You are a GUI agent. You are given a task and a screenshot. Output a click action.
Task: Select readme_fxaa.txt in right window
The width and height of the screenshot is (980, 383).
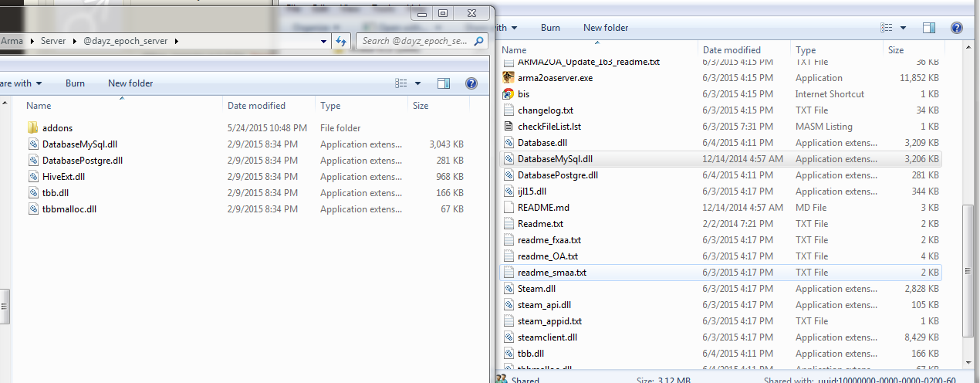[x=721, y=240]
